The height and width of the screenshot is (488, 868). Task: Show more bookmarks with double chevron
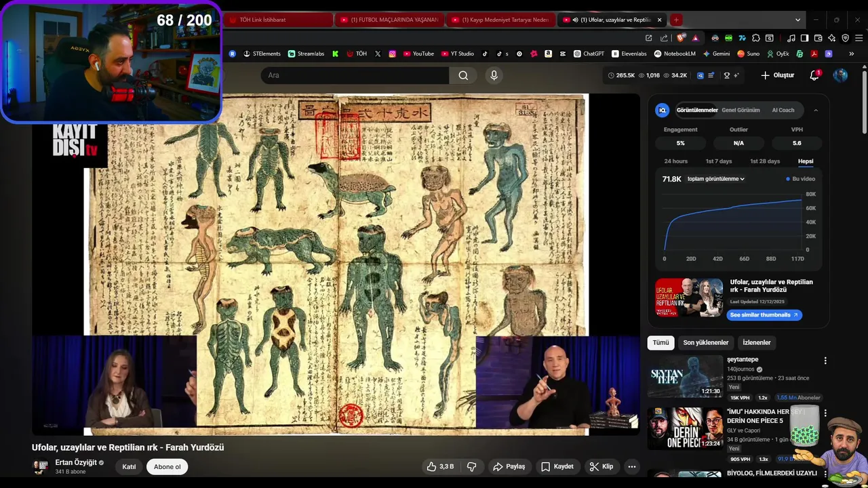tap(851, 54)
